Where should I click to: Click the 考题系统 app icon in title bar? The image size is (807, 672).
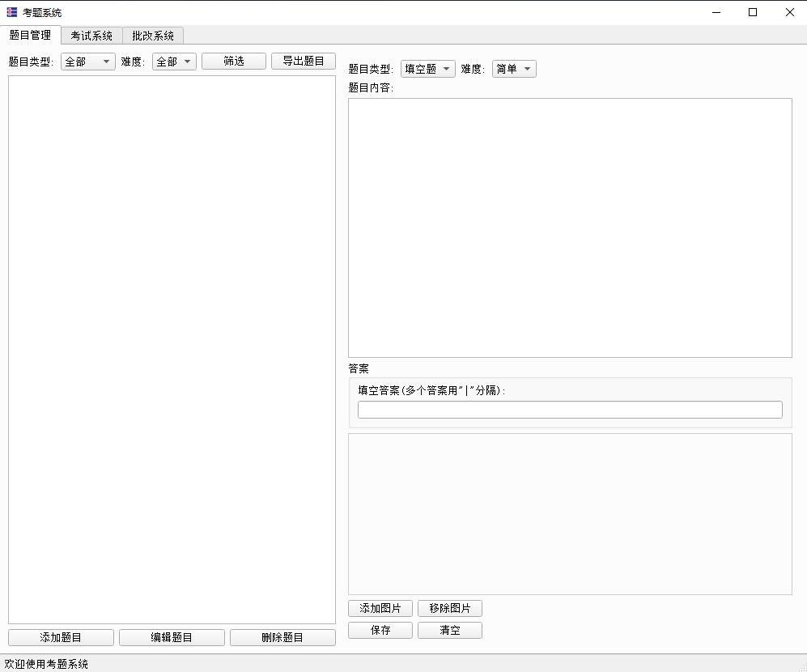11,12
